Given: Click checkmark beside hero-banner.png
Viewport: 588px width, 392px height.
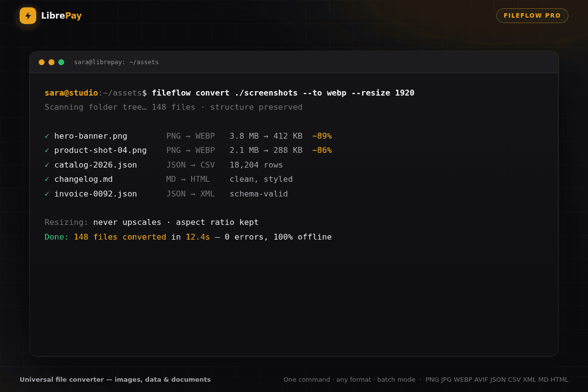Looking at the screenshot, I should coord(47,136).
